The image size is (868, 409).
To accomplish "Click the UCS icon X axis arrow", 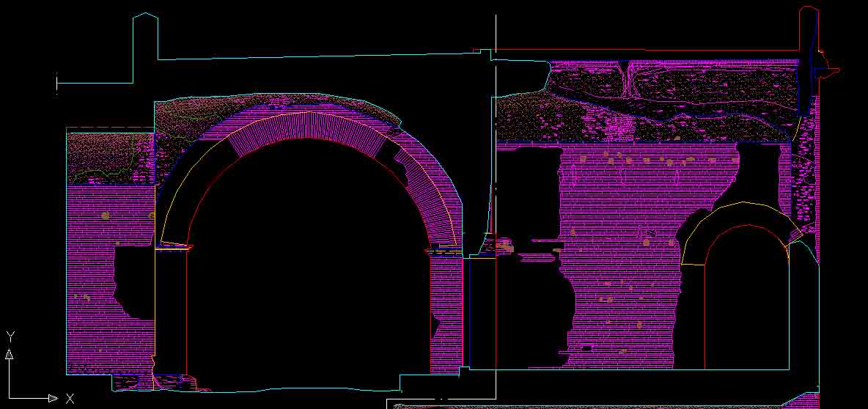I will [x=53, y=399].
